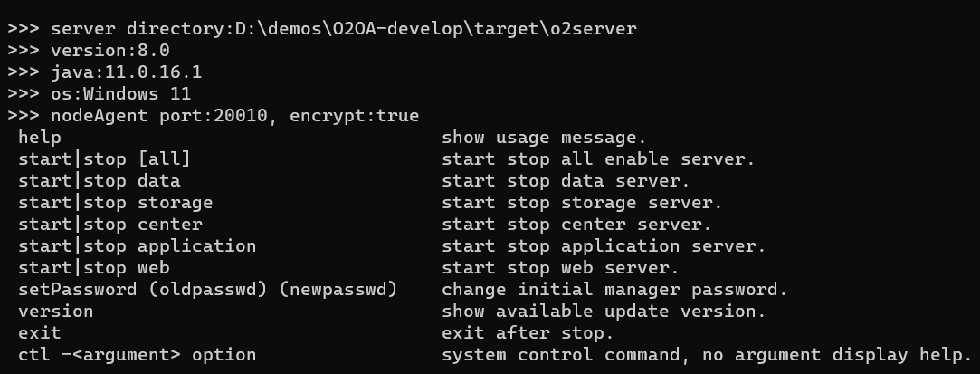
Task: Click the "exit after stop." description
Action: (x=528, y=332)
